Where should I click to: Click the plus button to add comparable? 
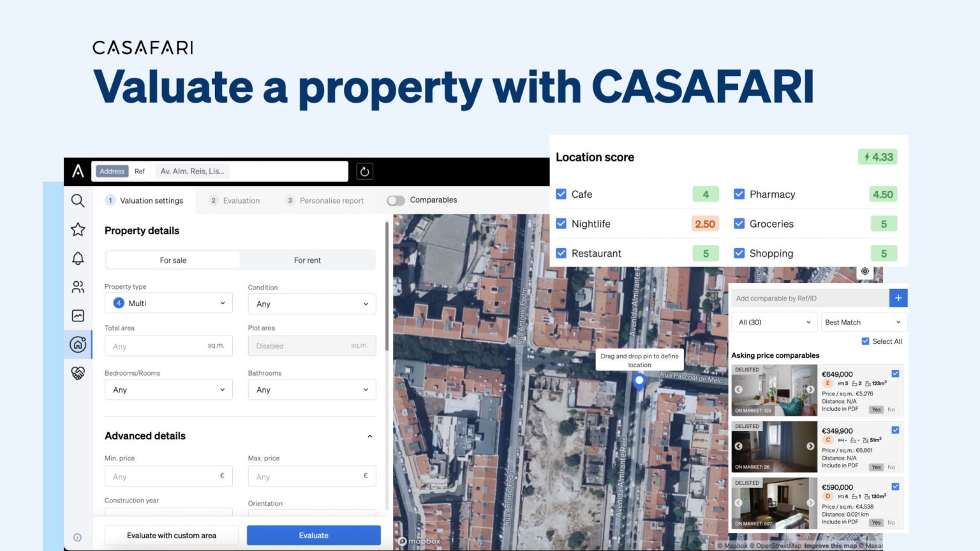click(x=898, y=298)
